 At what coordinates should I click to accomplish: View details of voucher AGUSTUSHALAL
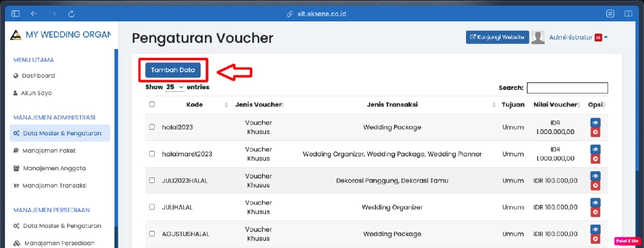(595, 229)
